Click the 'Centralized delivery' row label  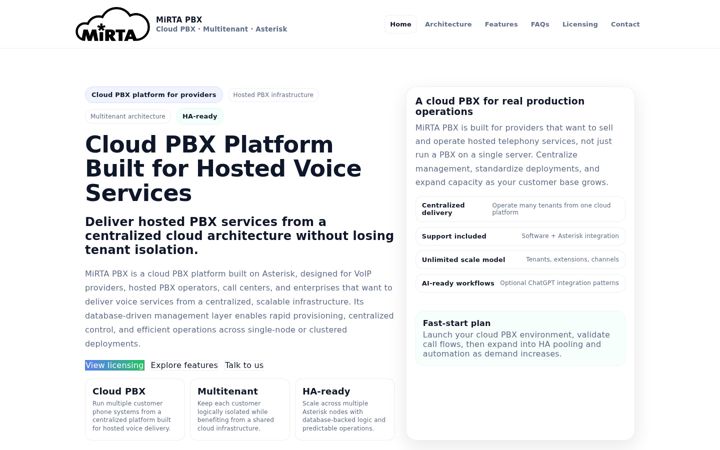444,209
